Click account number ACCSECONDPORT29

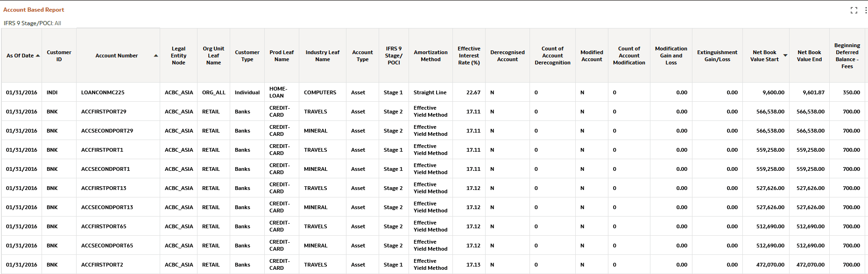tap(107, 131)
